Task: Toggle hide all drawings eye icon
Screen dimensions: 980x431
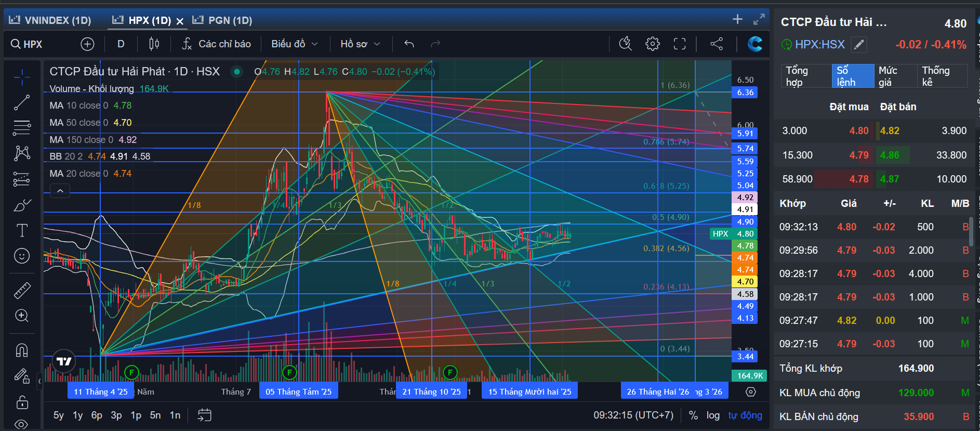Action: click(22, 424)
